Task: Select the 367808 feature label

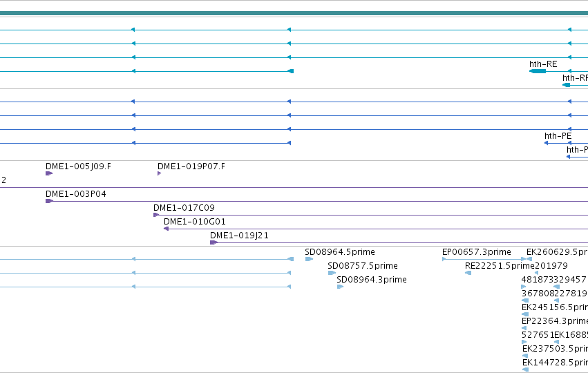Action: [x=538, y=294]
